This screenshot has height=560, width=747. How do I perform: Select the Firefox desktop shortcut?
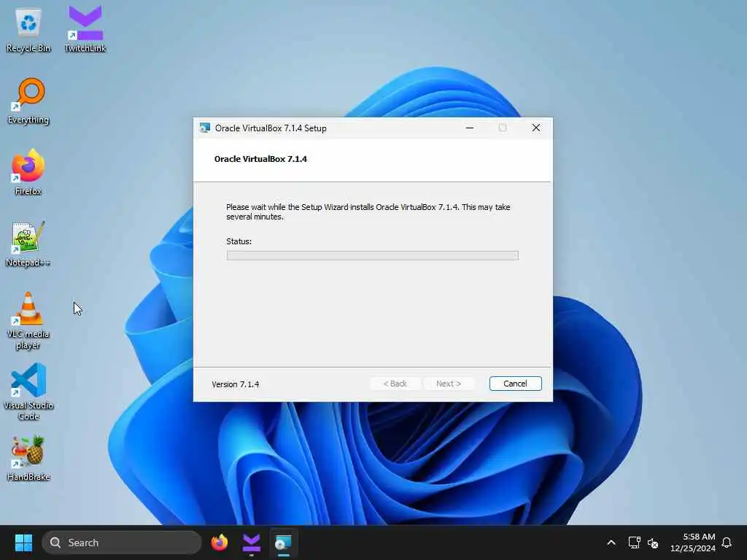28,172
